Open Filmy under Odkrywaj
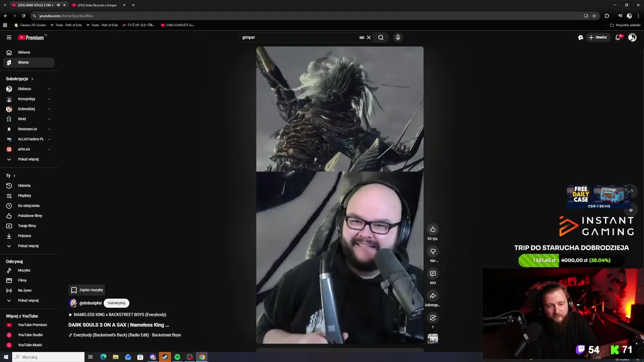The width and height of the screenshot is (644, 362). point(29,281)
